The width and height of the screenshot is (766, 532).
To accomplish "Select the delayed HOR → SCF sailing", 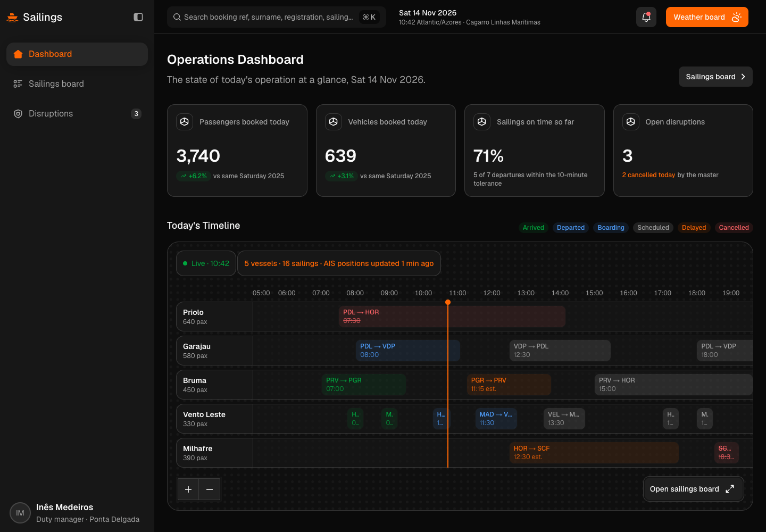I will pos(594,453).
